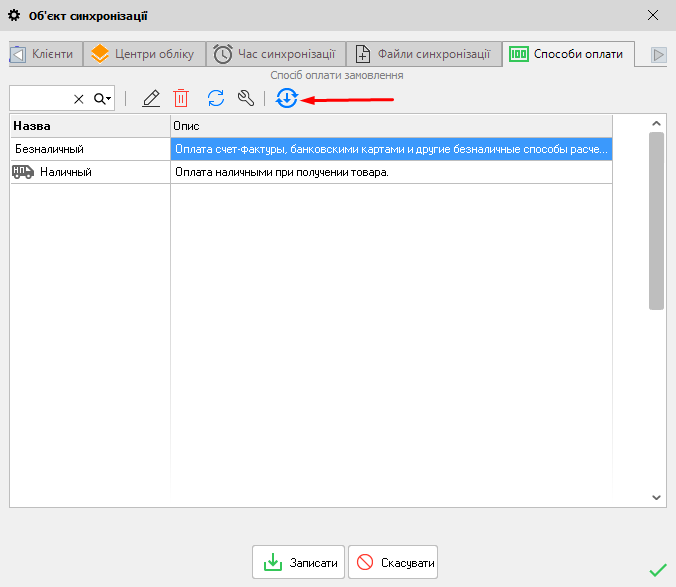
Task: Click the green checkmark in bottom corner
Action: click(657, 569)
